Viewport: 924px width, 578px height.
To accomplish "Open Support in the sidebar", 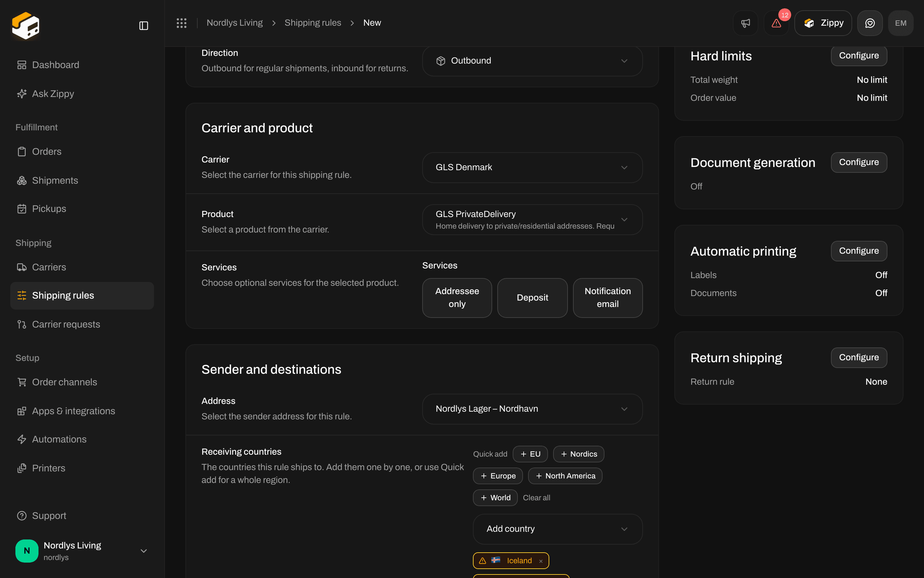I will (82, 516).
